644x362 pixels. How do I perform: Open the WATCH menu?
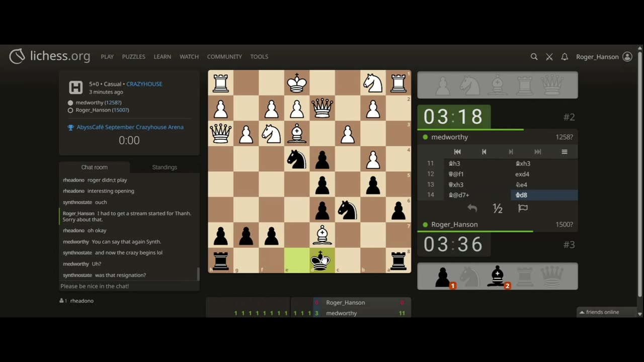(x=189, y=57)
